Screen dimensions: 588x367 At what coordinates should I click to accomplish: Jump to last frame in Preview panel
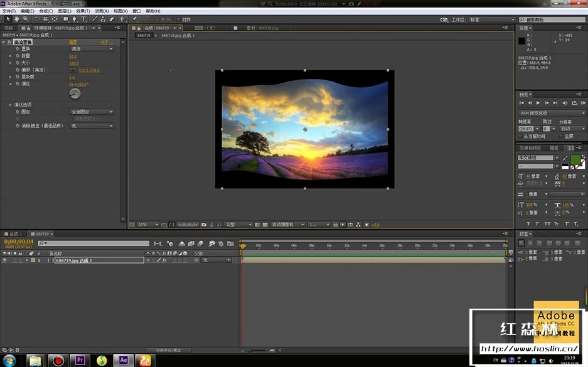pyautogui.click(x=555, y=103)
